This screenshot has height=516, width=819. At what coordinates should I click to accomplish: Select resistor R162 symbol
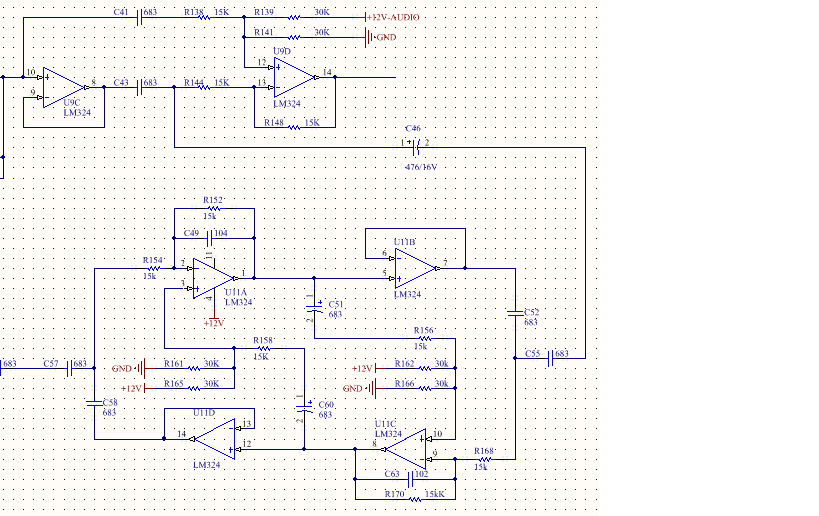pos(425,368)
